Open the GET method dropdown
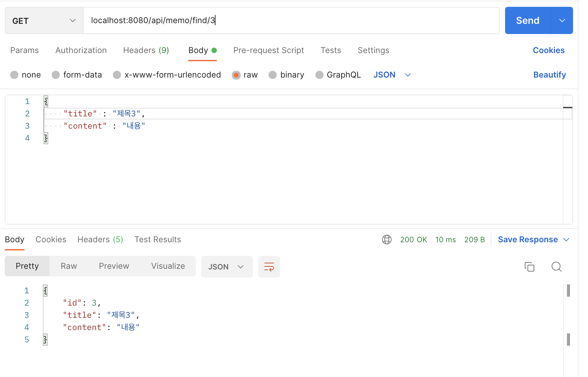 (44, 21)
